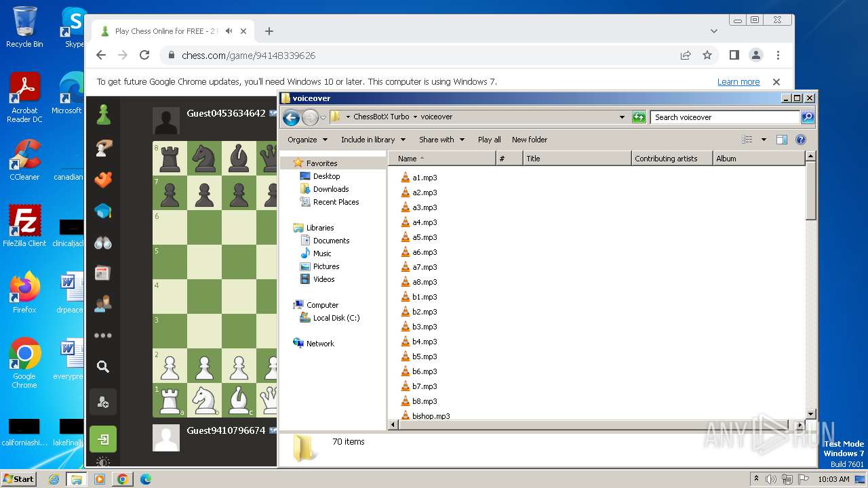Select white knight on b1
Image resolution: width=868 pixels, height=488 pixels.
pos(204,399)
